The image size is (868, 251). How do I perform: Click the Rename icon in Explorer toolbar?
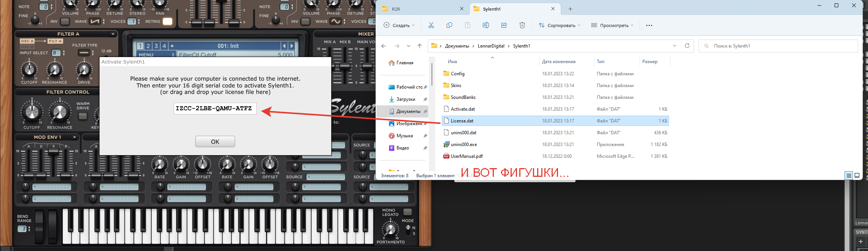coord(485,25)
